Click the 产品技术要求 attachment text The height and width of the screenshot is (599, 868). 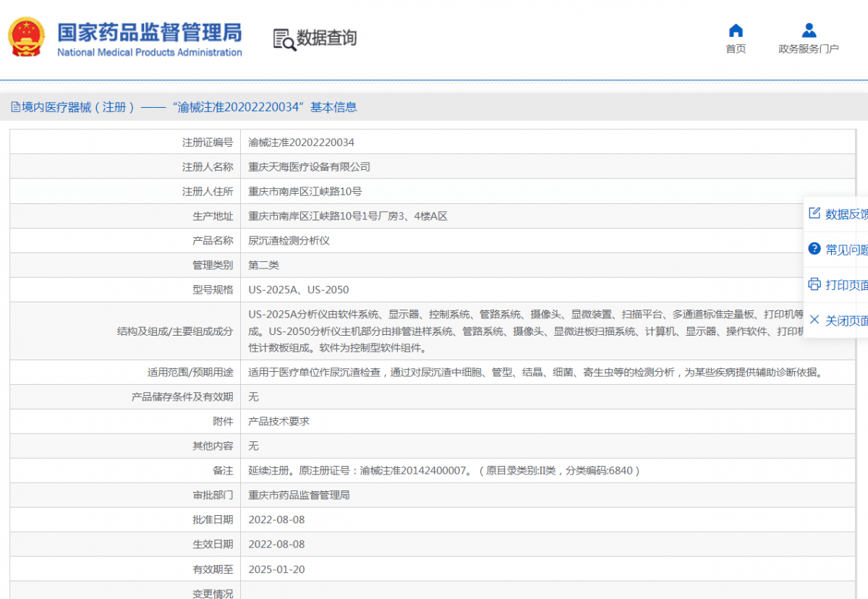279,421
